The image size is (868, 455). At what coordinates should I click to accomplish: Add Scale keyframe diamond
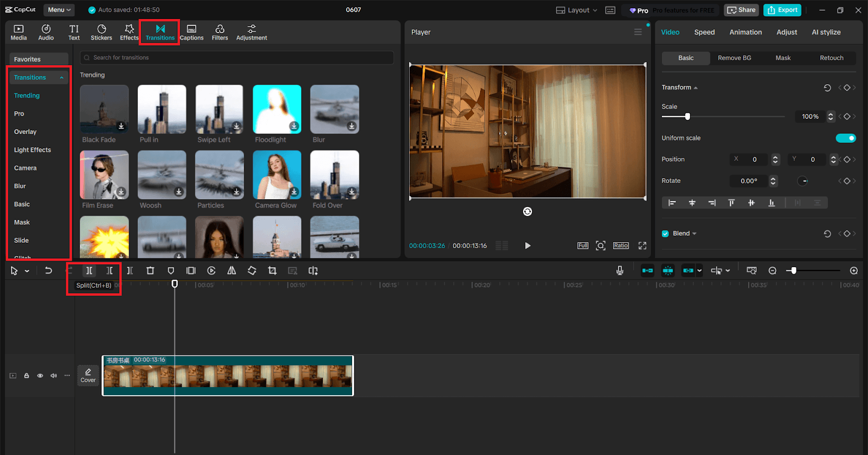[847, 116]
